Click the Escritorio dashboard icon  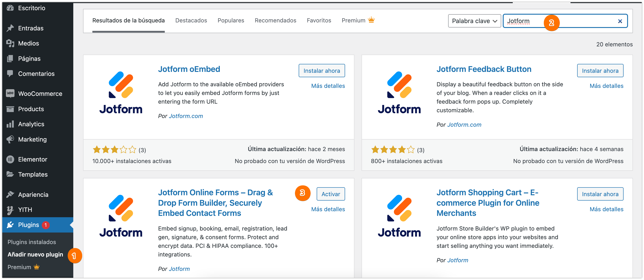click(x=10, y=8)
